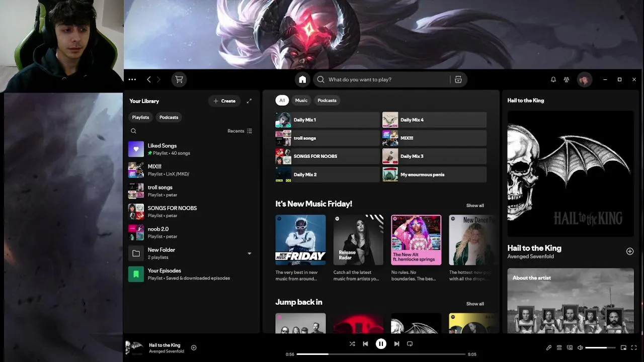Open troll songs in library sidebar
This screenshot has width=644, height=362.
click(191, 191)
